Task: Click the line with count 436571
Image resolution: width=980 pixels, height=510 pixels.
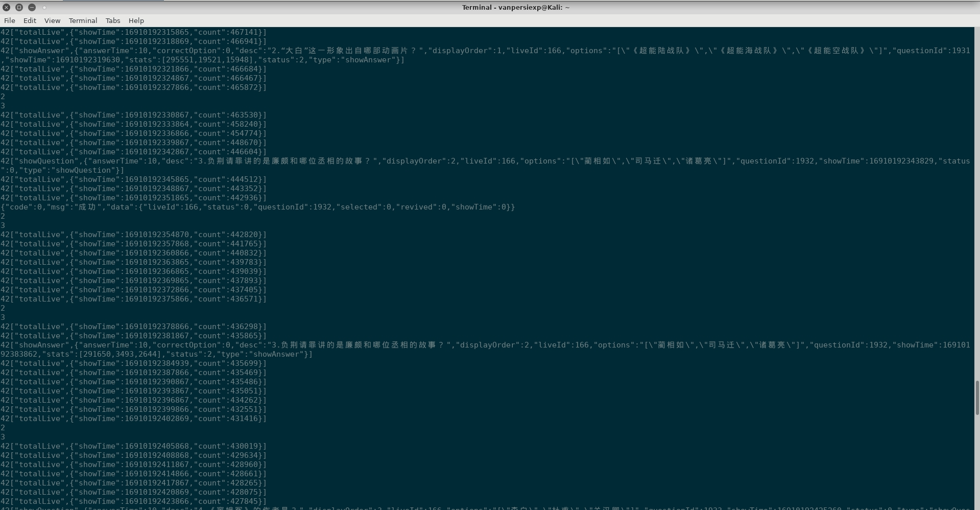Action: coord(133,299)
